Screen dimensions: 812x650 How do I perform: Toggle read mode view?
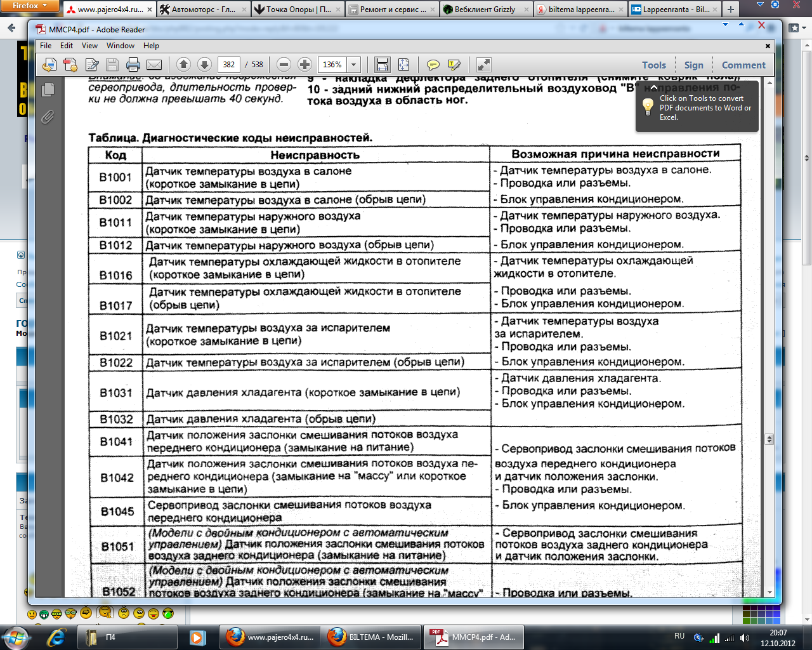pos(483,65)
